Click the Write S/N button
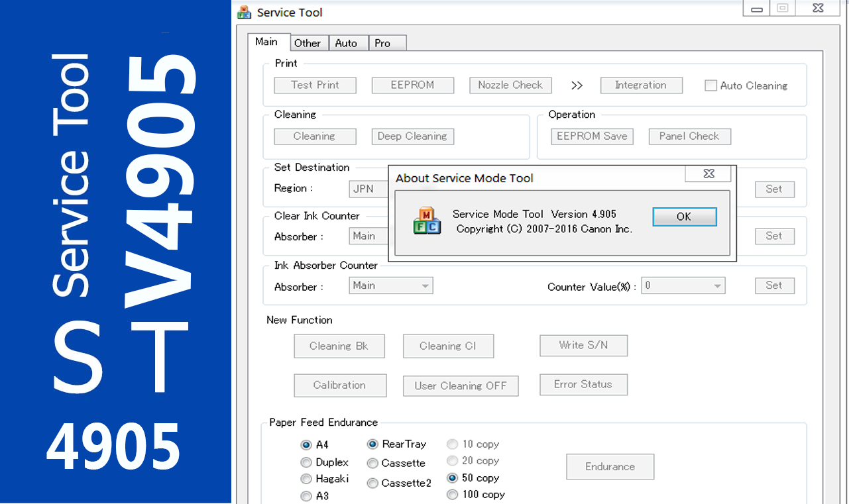This screenshot has height=504, width=849. pos(583,345)
